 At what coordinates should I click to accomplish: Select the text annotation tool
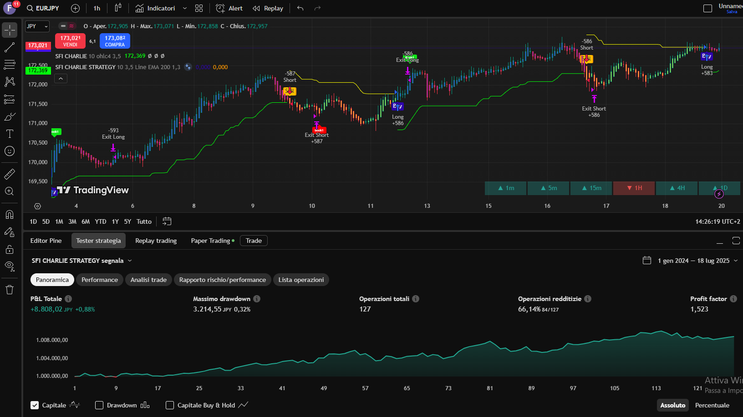(9, 134)
